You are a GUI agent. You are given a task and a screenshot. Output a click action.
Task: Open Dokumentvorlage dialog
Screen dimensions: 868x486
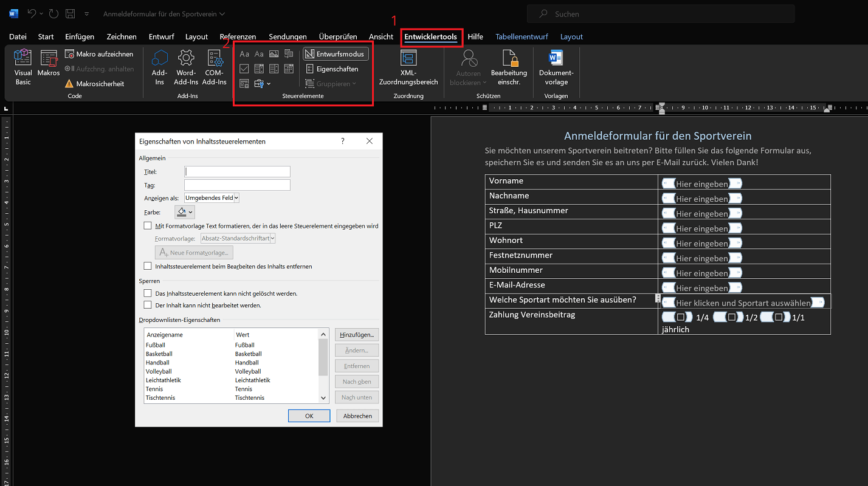click(x=556, y=67)
